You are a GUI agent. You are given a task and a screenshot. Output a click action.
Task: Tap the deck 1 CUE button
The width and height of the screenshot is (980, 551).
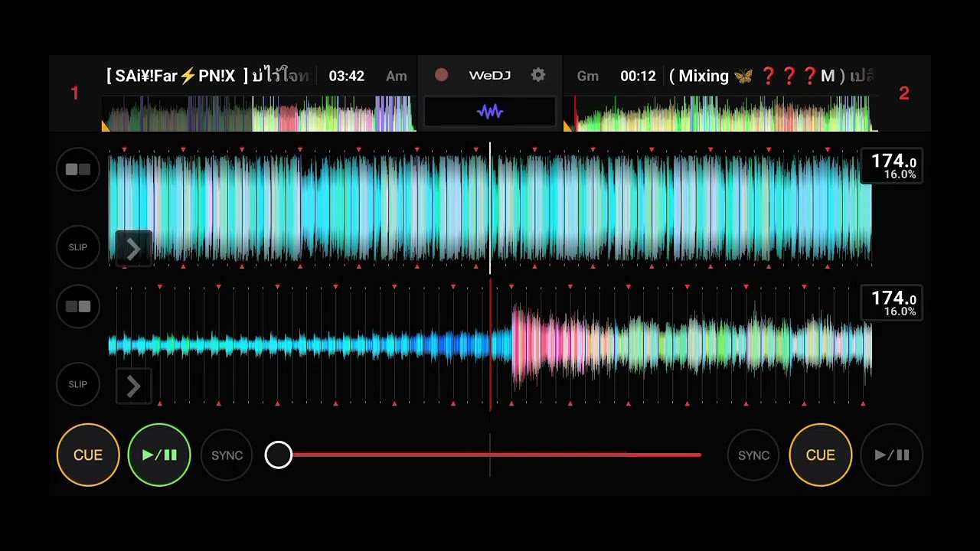coord(88,455)
